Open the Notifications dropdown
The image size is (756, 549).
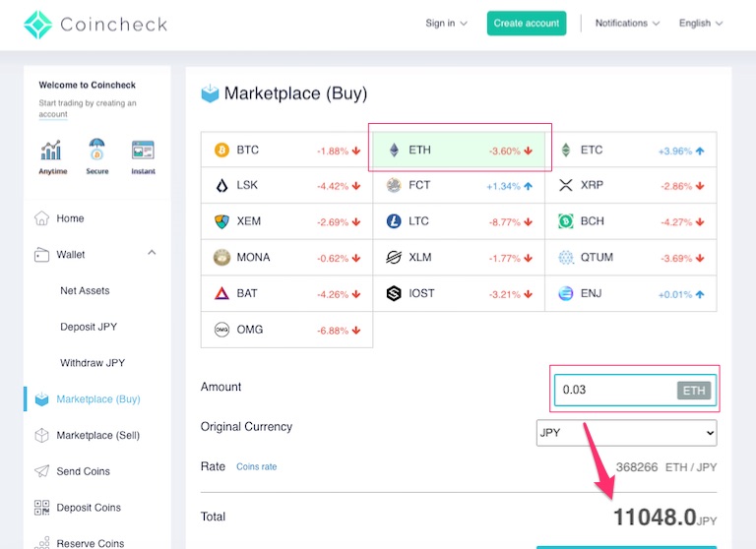pos(627,24)
